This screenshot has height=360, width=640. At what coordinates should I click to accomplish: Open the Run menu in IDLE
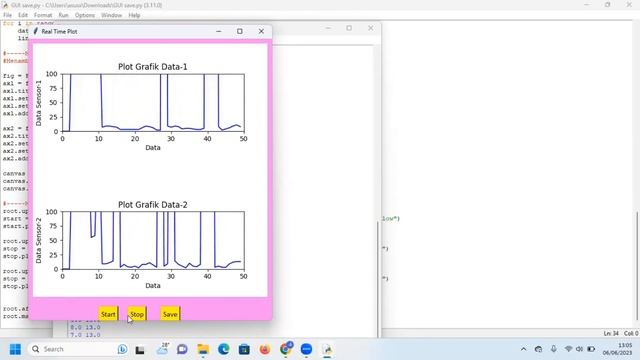point(63,15)
